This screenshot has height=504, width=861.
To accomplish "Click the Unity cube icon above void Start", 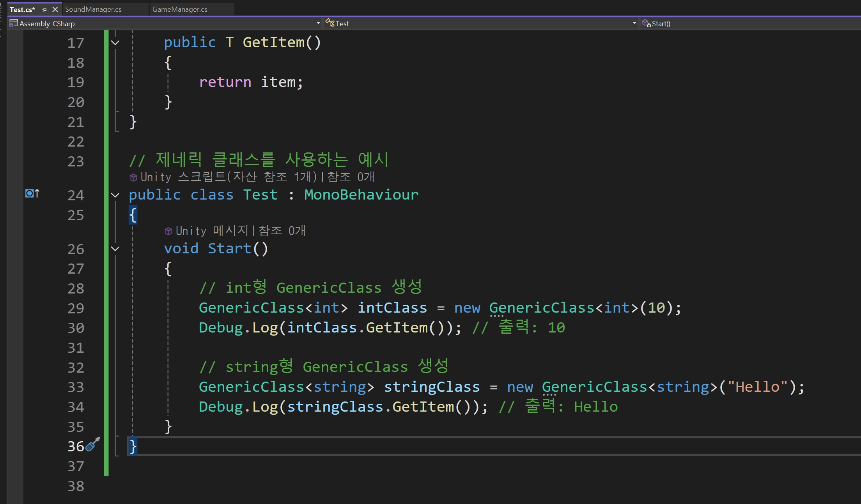I will 168,232.
